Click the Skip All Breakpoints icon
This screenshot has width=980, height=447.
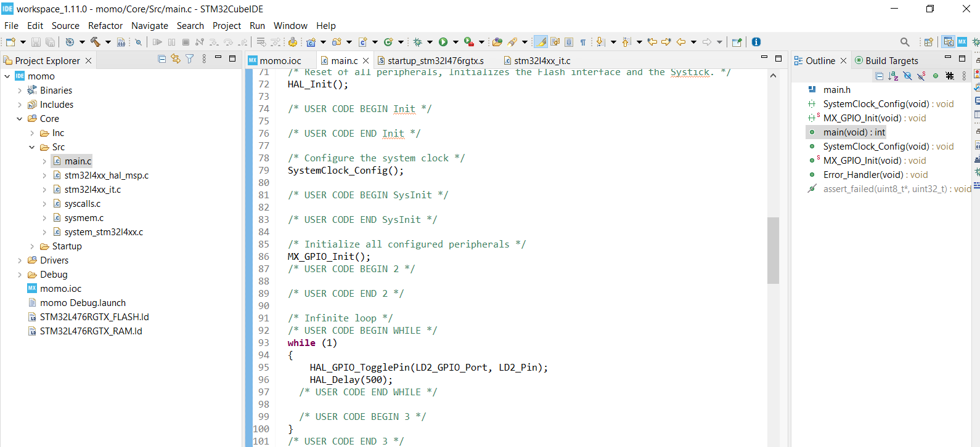pos(138,42)
